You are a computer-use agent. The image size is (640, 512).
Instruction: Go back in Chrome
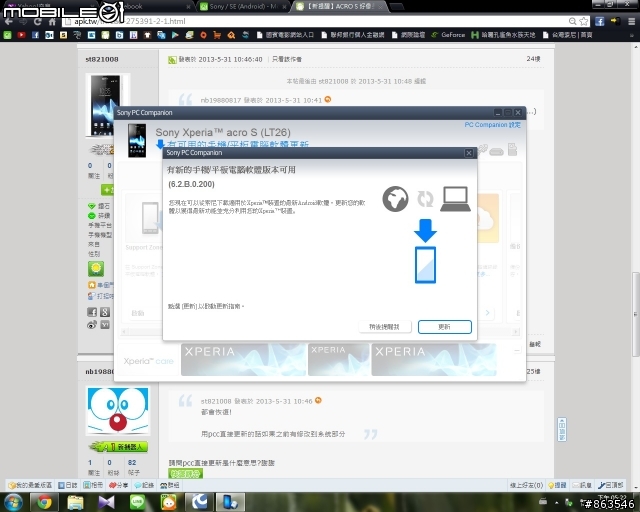9,21
